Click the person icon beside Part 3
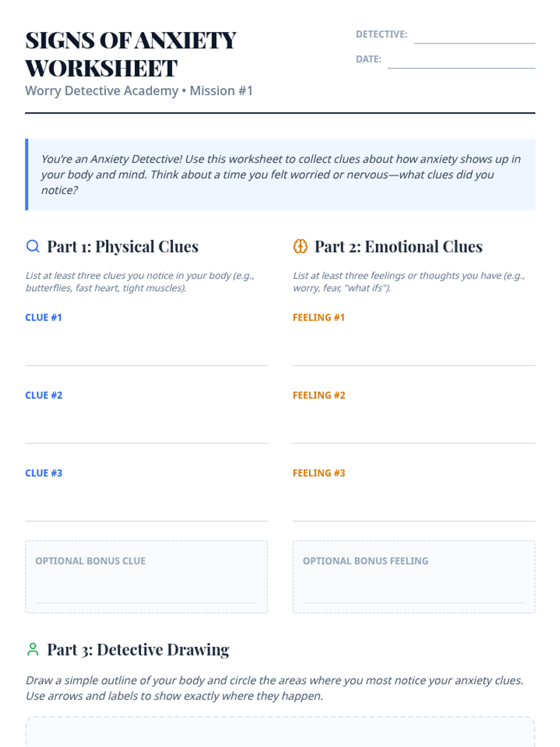 (x=33, y=649)
